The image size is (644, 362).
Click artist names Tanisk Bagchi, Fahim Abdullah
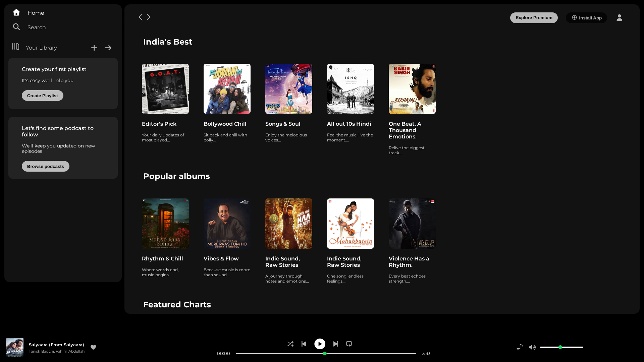click(x=57, y=351)
